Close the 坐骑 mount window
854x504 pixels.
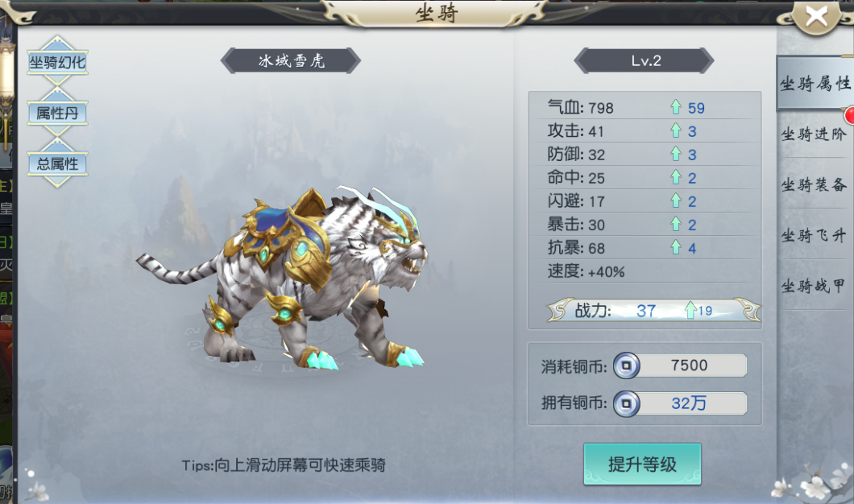coord(816,18)
